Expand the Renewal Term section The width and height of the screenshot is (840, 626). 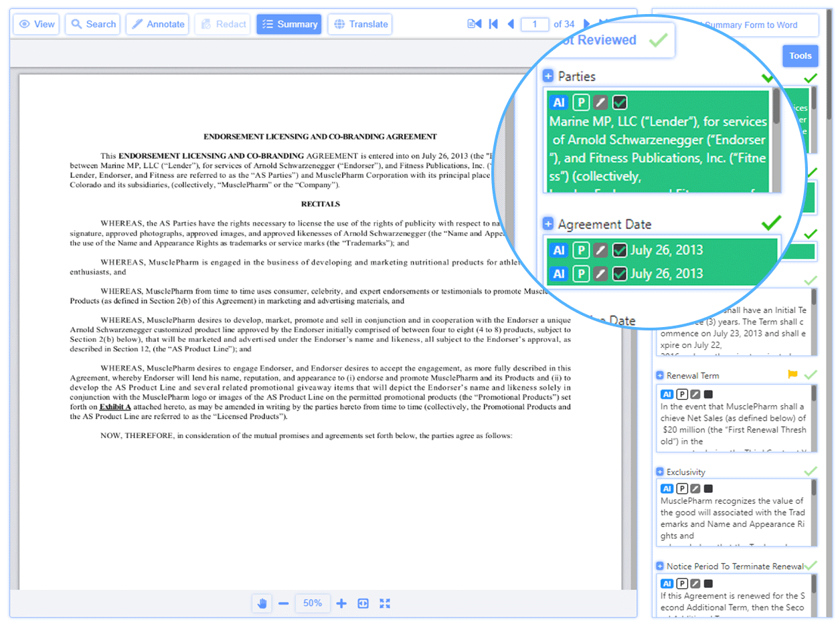659,376
